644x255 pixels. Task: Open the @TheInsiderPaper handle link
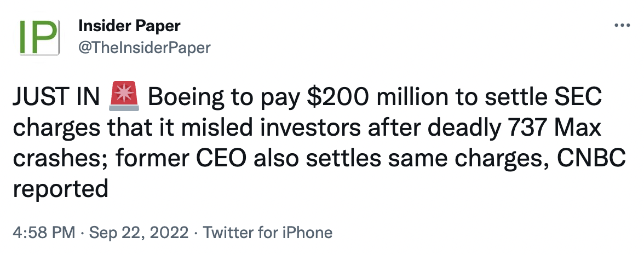click(x=145, y=48)
